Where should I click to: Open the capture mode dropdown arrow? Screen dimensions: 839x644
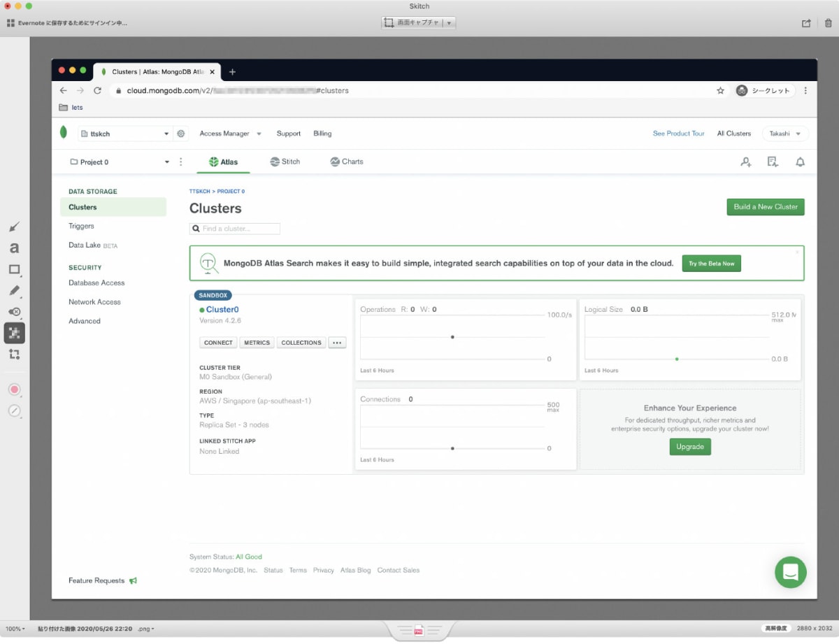pyautogui.click(x=449, y=22)
